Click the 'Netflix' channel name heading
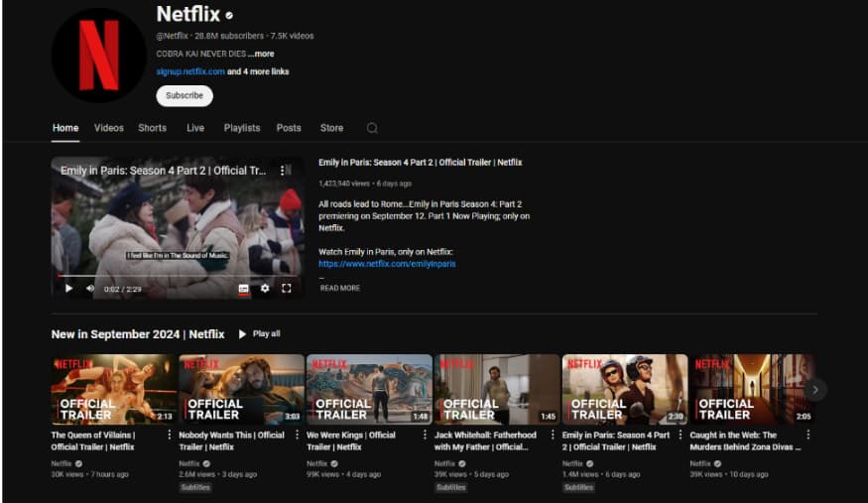Viewport: 868px width, 503px height. (188, 14)
